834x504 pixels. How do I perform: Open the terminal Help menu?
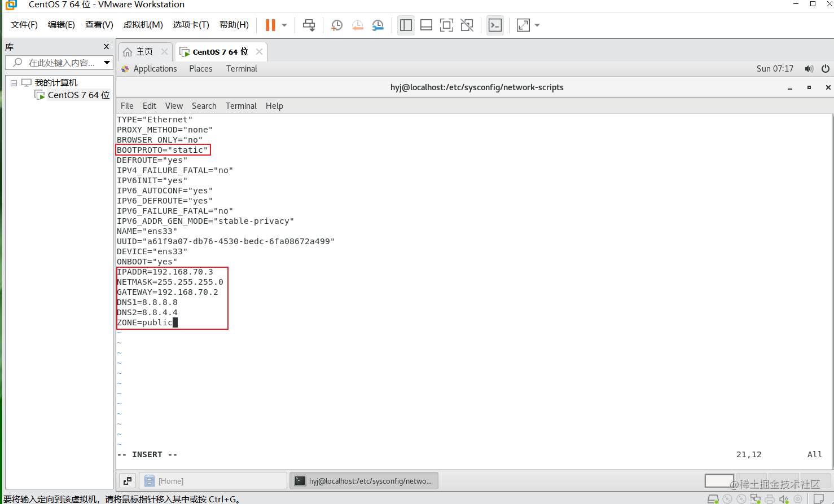(274, 106)
